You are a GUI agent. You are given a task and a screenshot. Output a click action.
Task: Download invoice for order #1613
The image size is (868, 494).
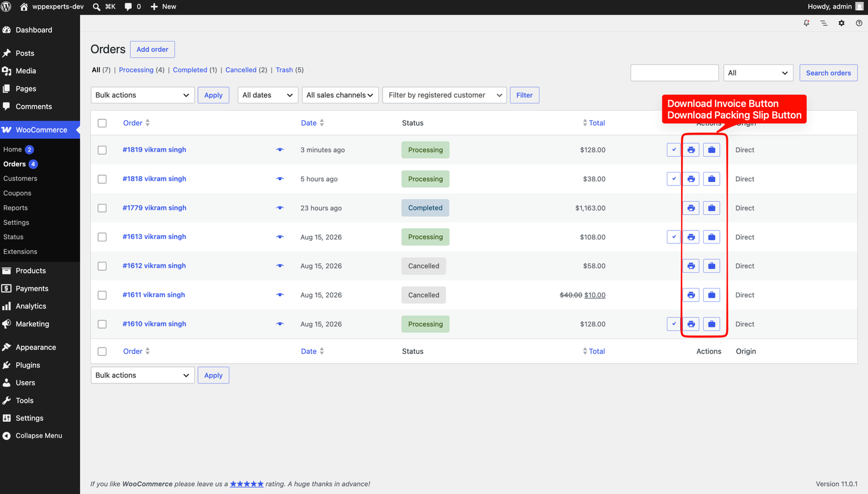click(x=691, y=237)
